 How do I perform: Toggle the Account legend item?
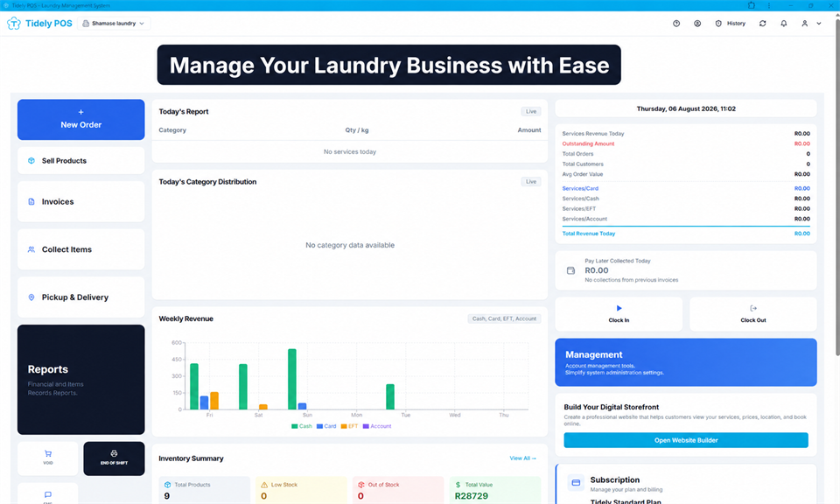pyautogui.click(x=377, y=426)
